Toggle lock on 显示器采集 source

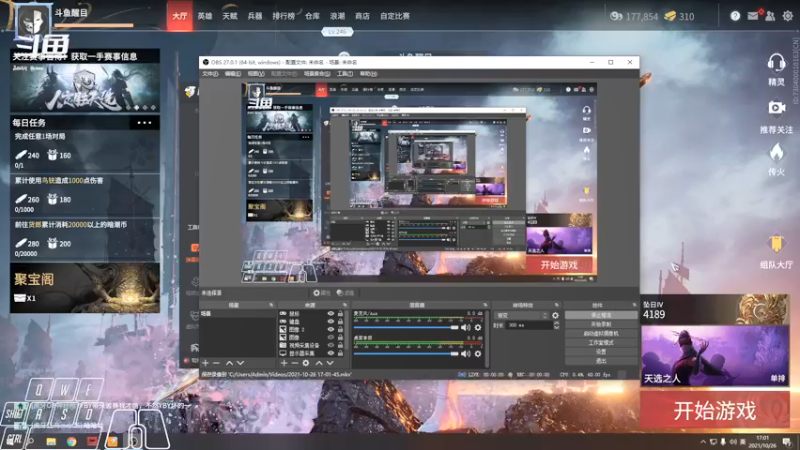(340, 353)
